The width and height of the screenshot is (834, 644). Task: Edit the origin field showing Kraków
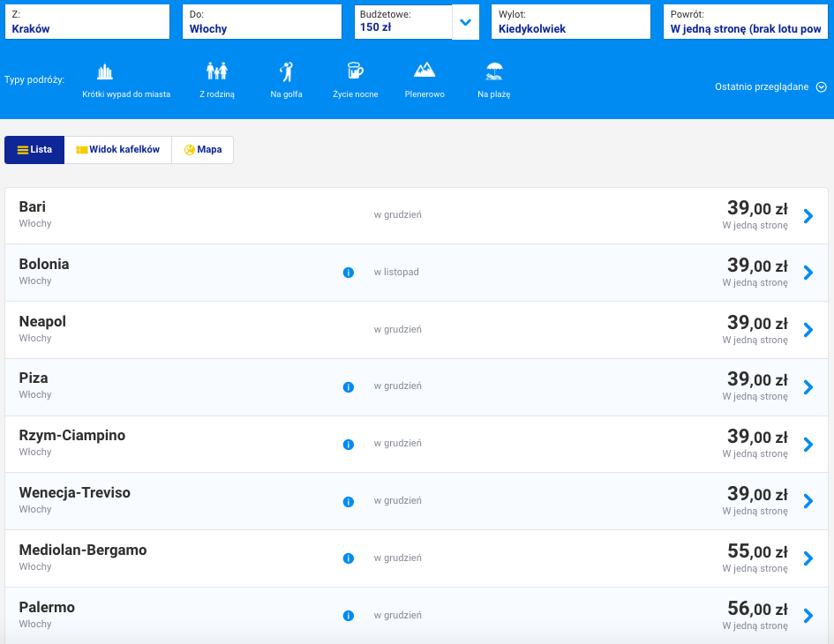pyautogui.click(x=86, y=22)
